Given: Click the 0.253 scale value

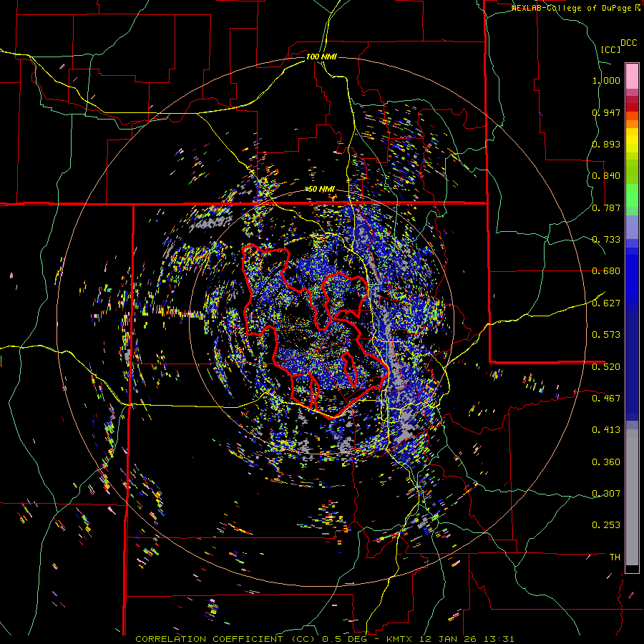Looking at the screenshot, I should 606,525.
